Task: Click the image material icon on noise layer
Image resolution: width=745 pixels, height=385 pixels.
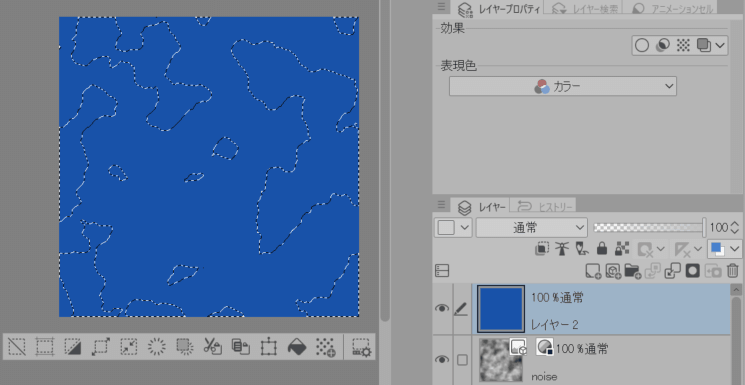Action: [518, 346]
